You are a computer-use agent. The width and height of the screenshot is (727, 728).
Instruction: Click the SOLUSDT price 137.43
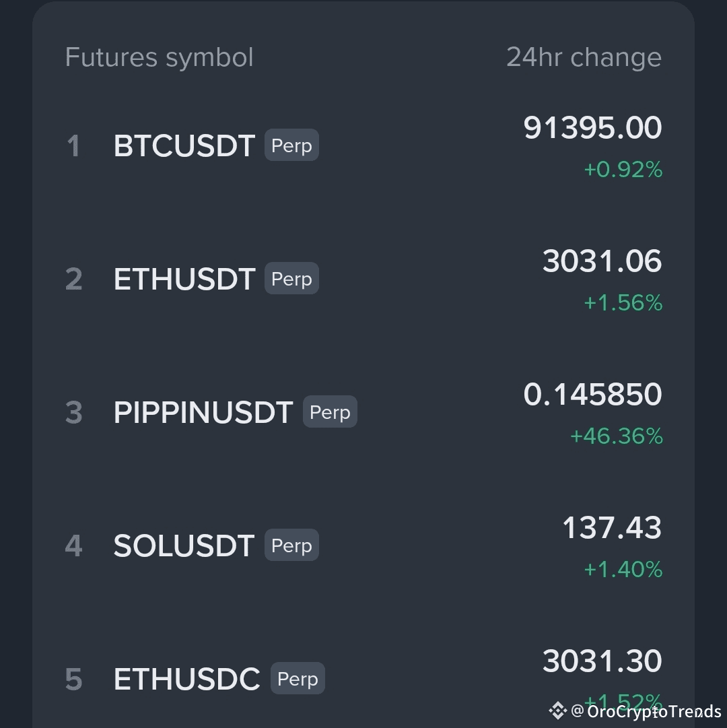coord(611,528)
